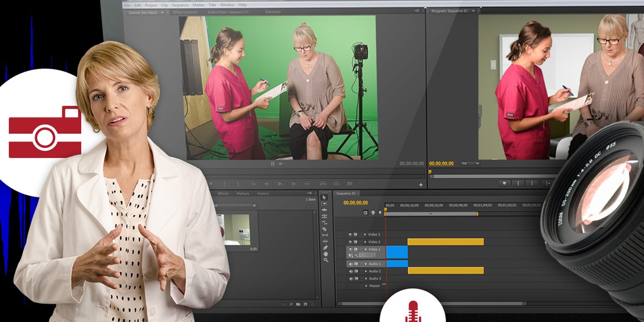Expand the Video 2 track

point(365,242)
